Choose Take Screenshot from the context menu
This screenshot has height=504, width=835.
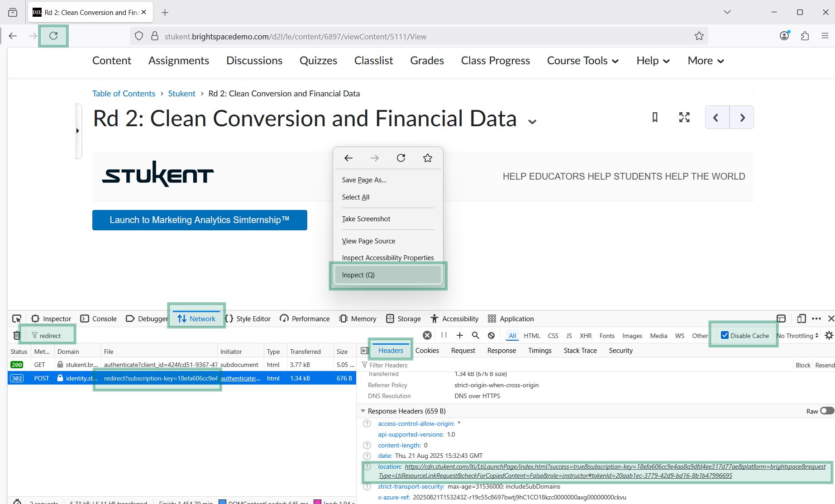(x=366, y=219)
